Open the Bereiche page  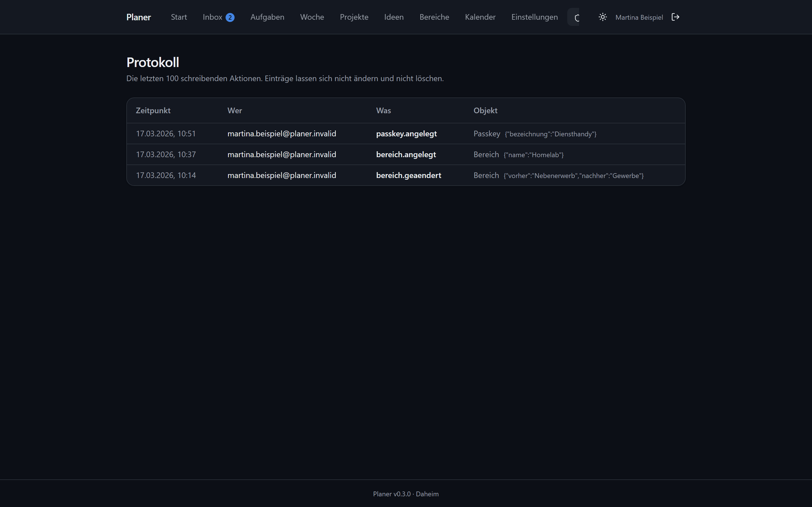pos(434,17)
